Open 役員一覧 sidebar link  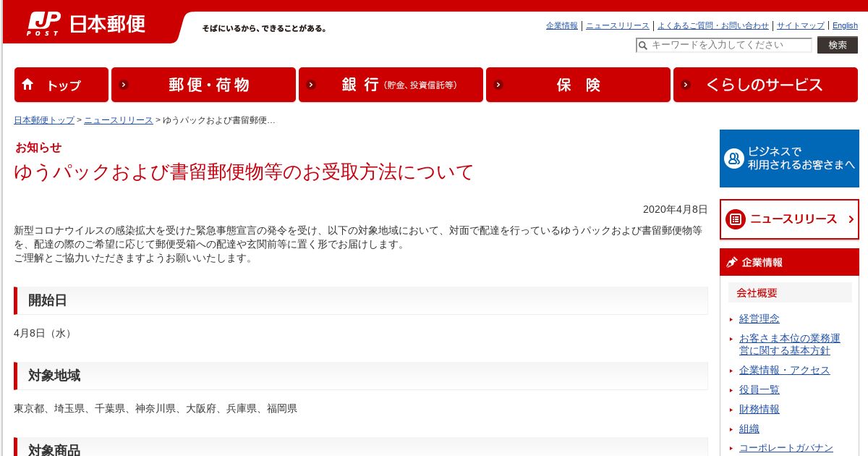tap(759, 389)
